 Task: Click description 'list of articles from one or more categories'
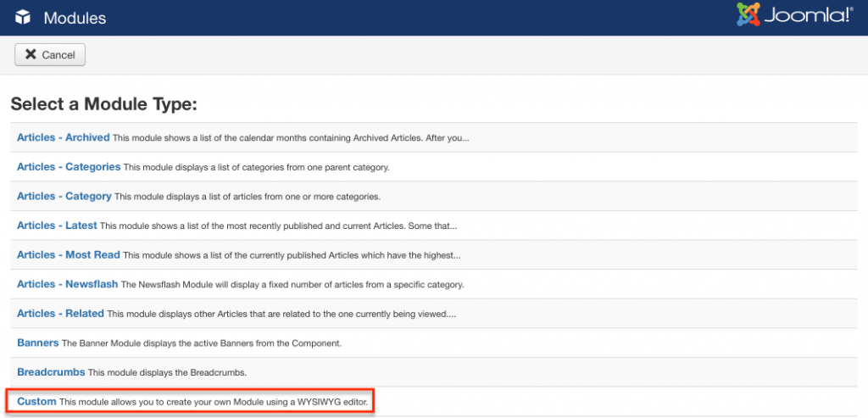(248, 197)
